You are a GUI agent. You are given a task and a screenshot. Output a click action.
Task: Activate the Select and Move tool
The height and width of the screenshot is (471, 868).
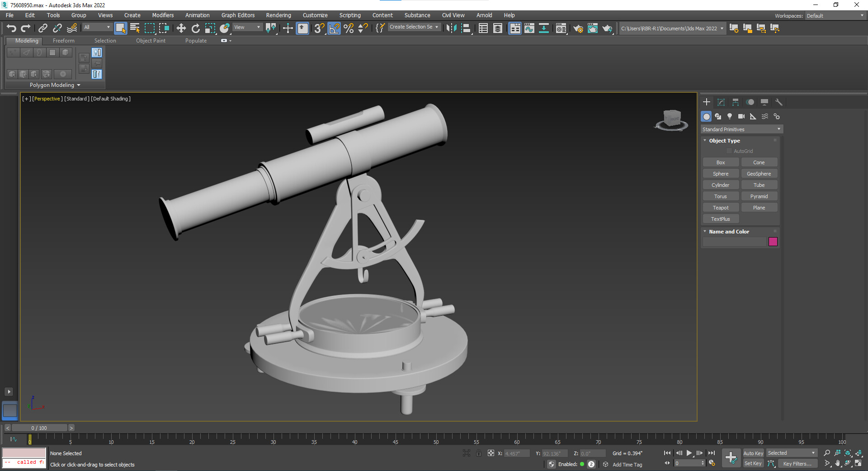pos(181,28)
